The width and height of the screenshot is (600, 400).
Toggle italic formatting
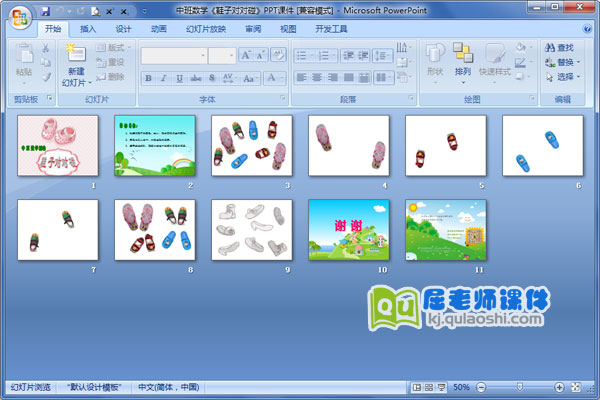coord(164,78)
